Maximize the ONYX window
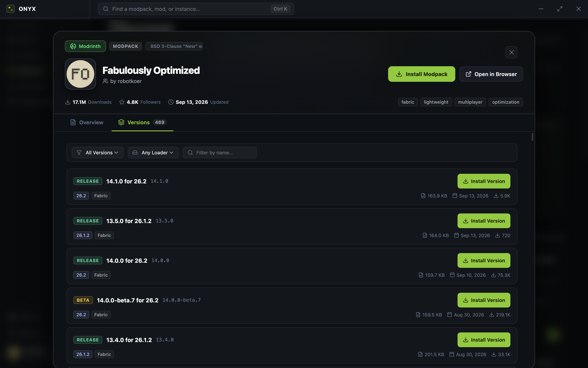This screenshot has height=368, width=588. (x=560, y=9)
